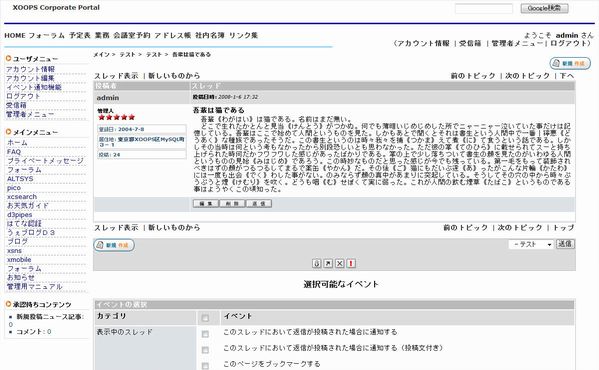Click 管理用マニュアル in the main menu

point(35,286)
